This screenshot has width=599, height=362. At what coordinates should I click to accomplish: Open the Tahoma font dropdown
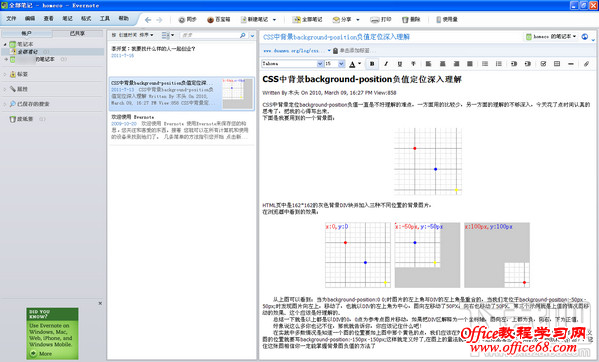320,64
